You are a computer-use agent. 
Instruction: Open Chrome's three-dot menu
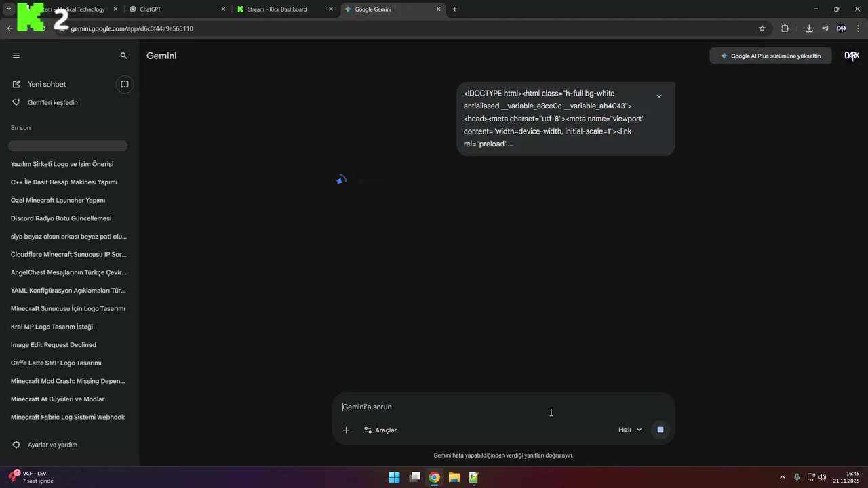[859, 28]
